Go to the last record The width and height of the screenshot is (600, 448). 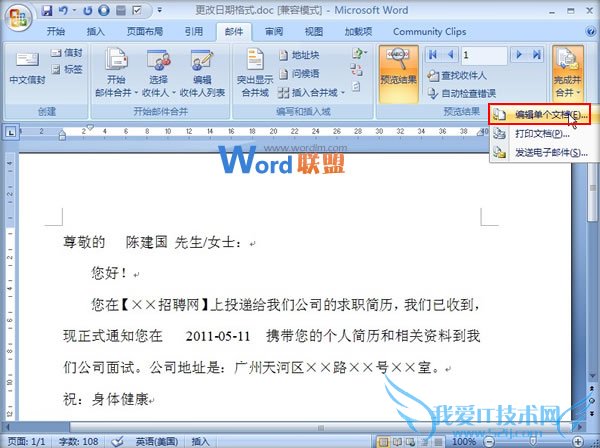536,55
